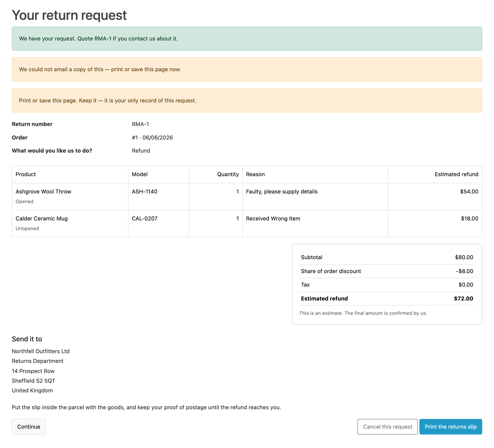
Task: Click the 'This is an estimate' note
Action: click(x=363, y=313)
